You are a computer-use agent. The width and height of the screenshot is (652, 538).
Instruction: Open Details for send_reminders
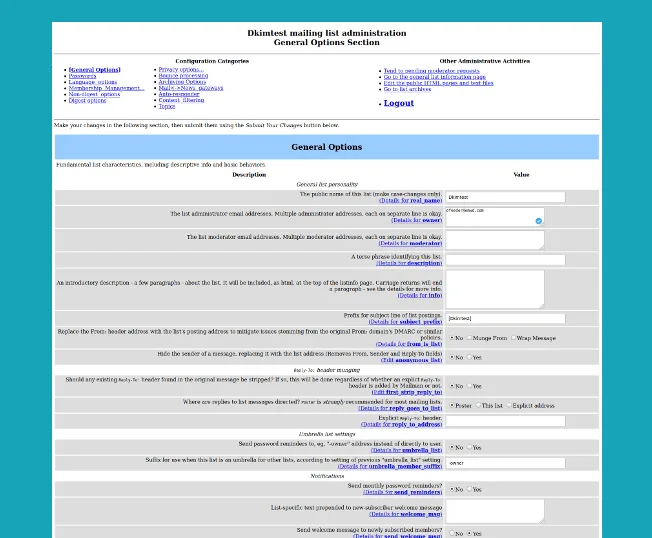click(402, 492)
